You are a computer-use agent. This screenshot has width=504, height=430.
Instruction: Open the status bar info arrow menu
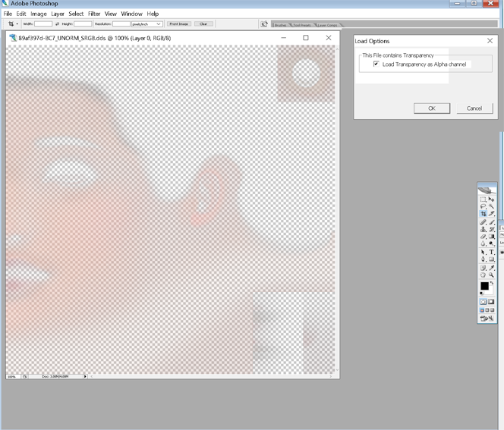pos(85,376)
